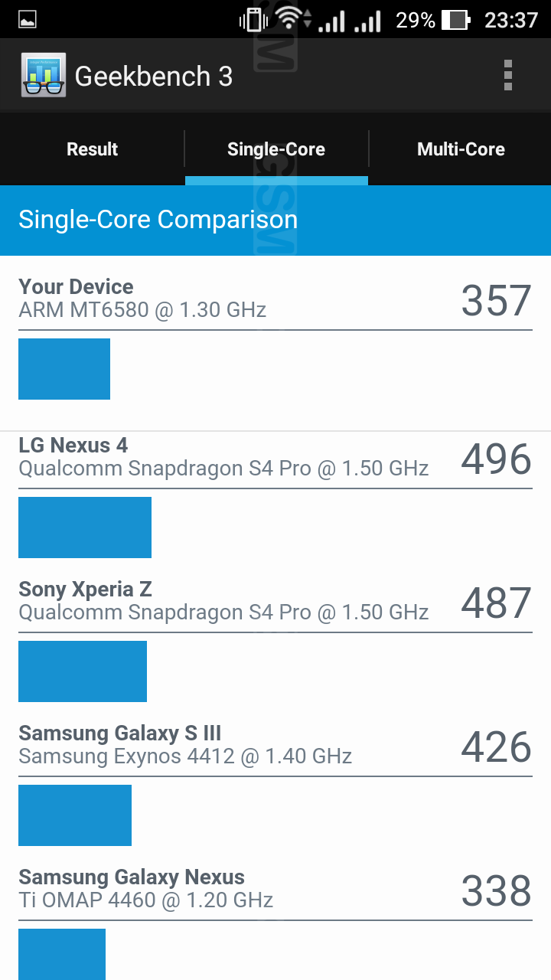Switch to the Multi-Core tab
The width and height of the screenshot is (551, 980).
461,149
